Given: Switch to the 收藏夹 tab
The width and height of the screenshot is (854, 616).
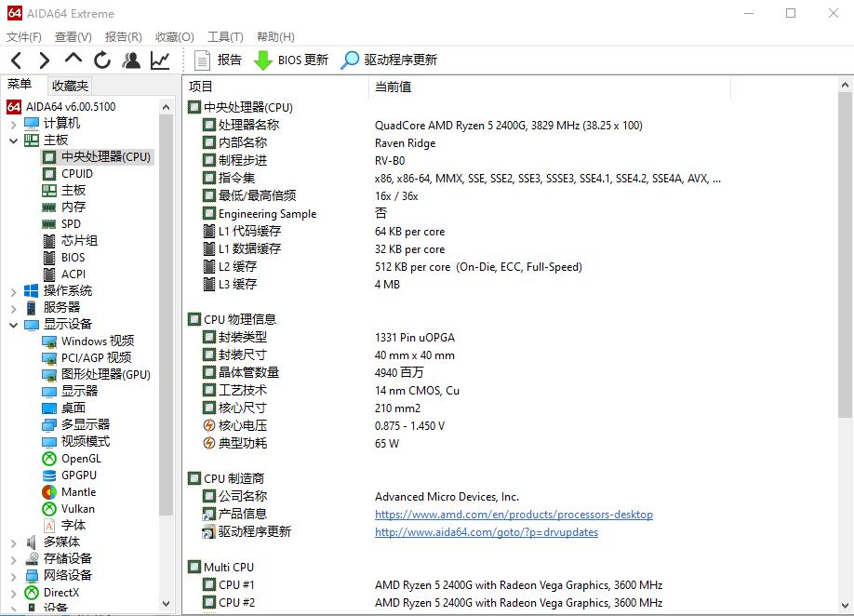Looking at the screenshot, I should tap(69, 85).
